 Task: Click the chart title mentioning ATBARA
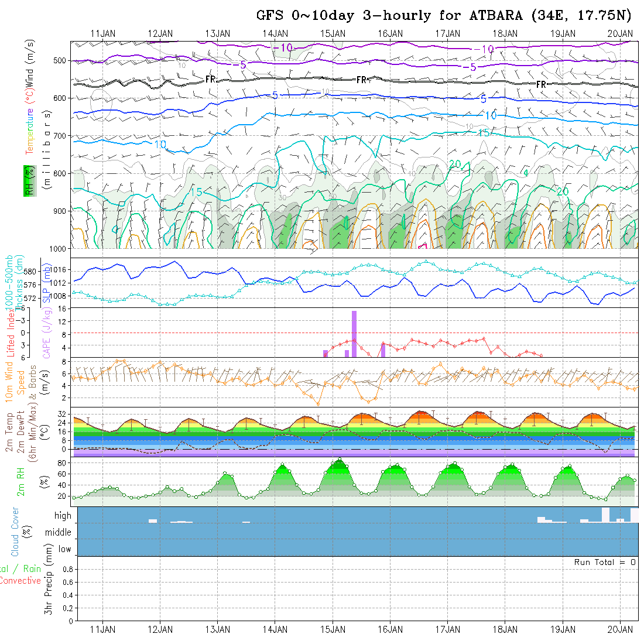pos(444,16)
